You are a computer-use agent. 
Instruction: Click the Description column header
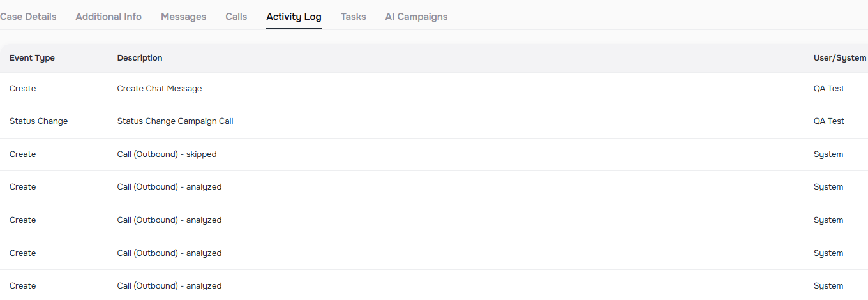point(140,58)
